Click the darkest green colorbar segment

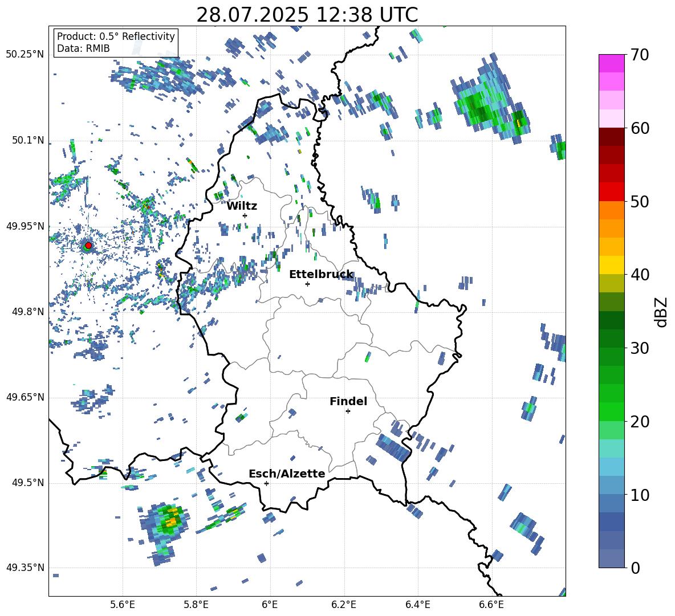[611, 320]
